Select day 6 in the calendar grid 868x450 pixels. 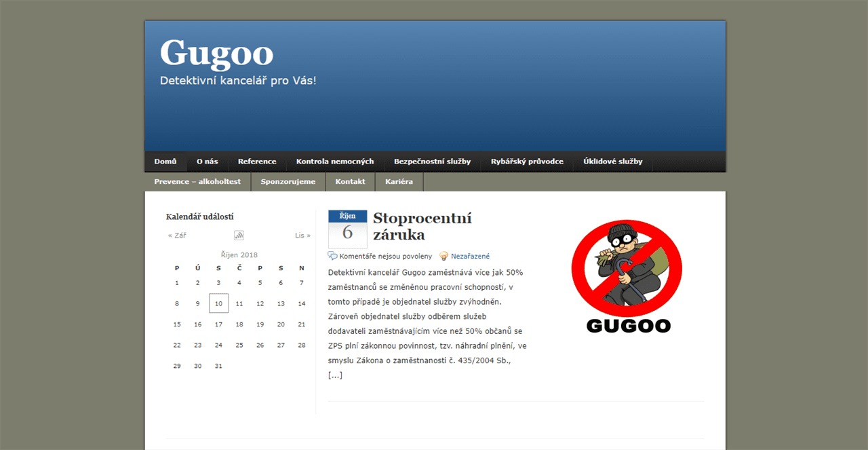[281, 283]
